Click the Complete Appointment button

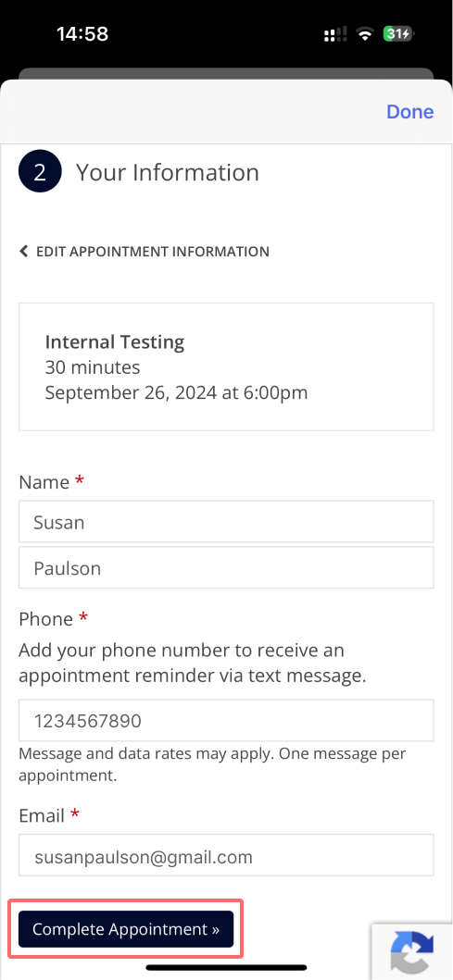[126, 929]
